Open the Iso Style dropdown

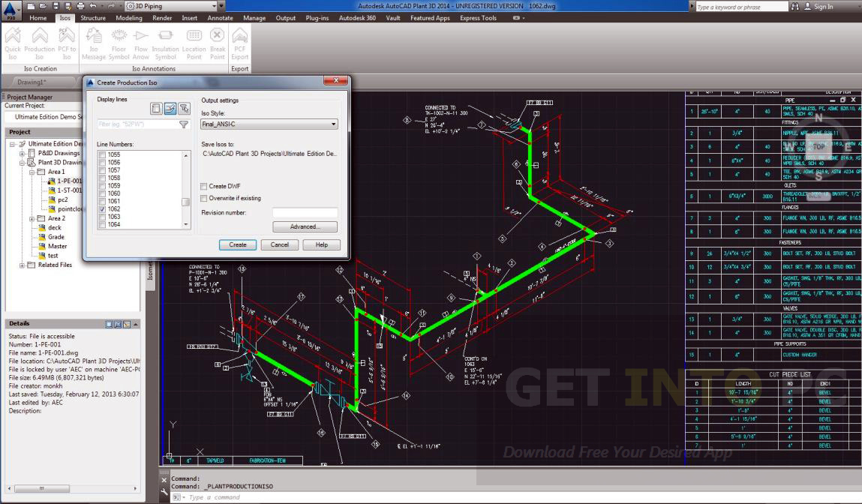(333, 124)
